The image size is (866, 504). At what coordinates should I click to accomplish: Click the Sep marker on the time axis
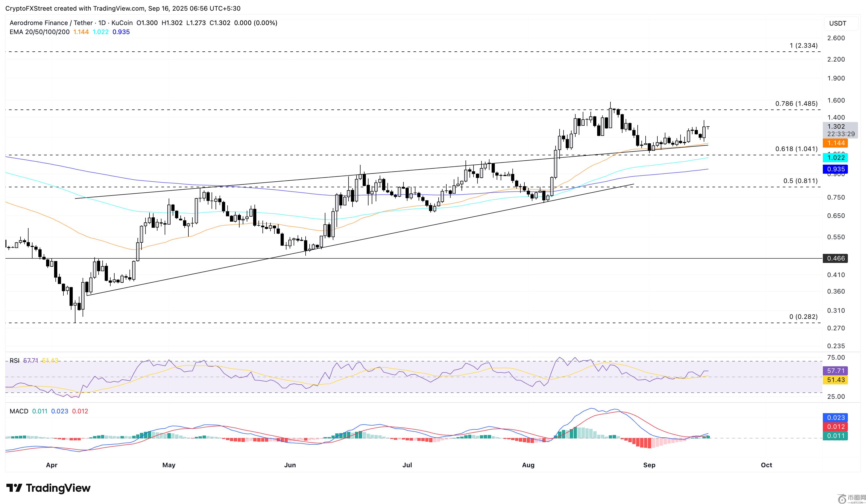click(x=649, y=465)
